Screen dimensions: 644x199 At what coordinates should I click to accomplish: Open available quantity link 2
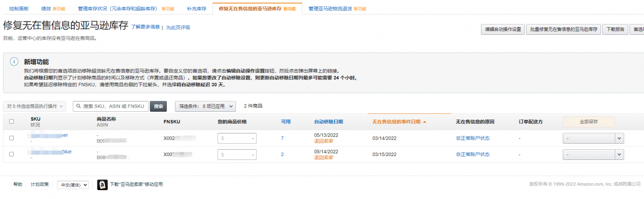[x=282, y=154]
